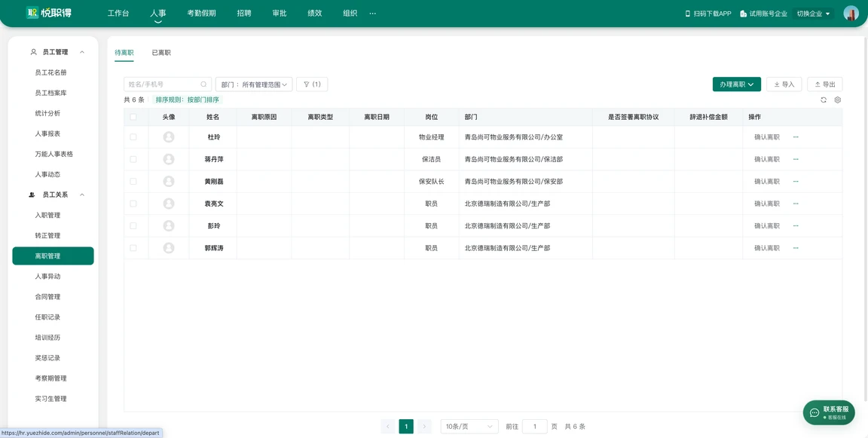This screenshot has height=438, width=868.
Task: Open 招聘 in top navigation
Action: (244, 14)
